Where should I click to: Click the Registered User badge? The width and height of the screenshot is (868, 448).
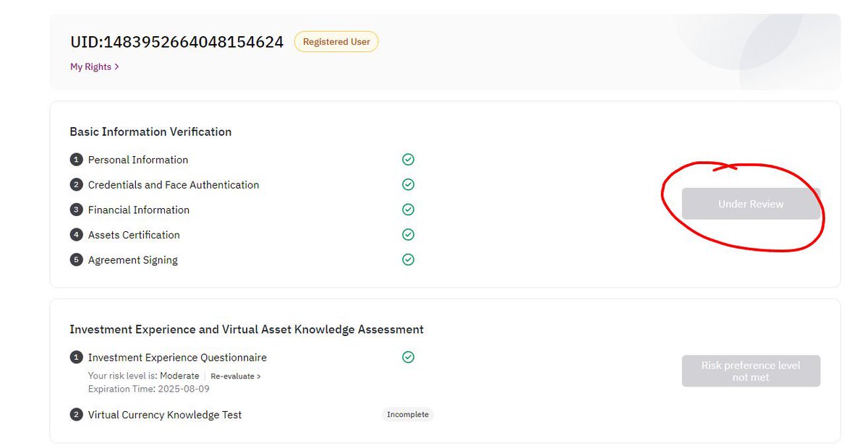336,42
